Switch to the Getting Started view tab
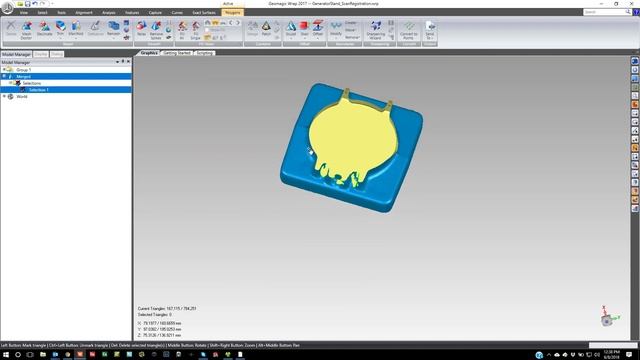This screenshot has height=360, width=640. click(x=177, y=53)
